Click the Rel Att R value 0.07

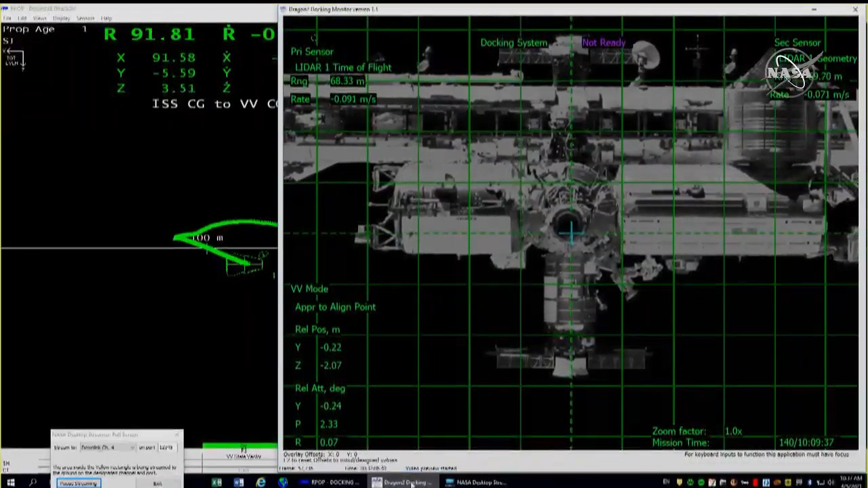click(x=329, y=443)
